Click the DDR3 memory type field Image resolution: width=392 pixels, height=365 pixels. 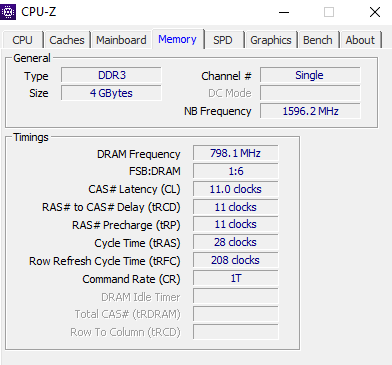[x=111, y=75]
